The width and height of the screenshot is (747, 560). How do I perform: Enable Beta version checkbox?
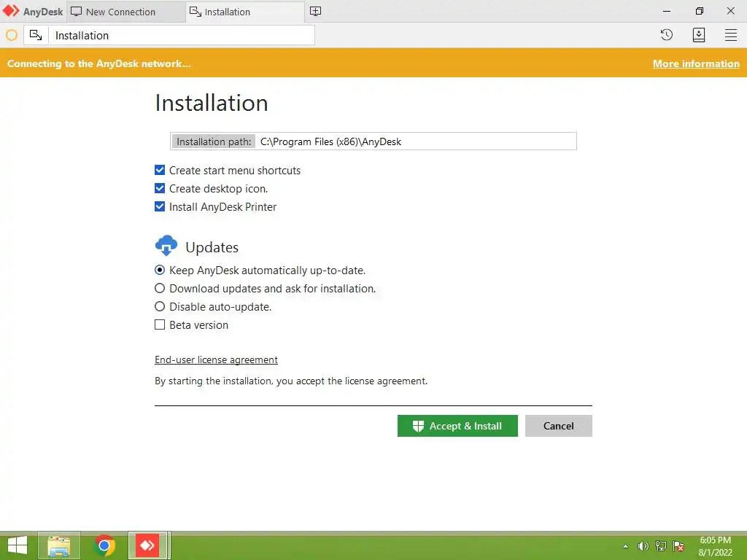160,324
